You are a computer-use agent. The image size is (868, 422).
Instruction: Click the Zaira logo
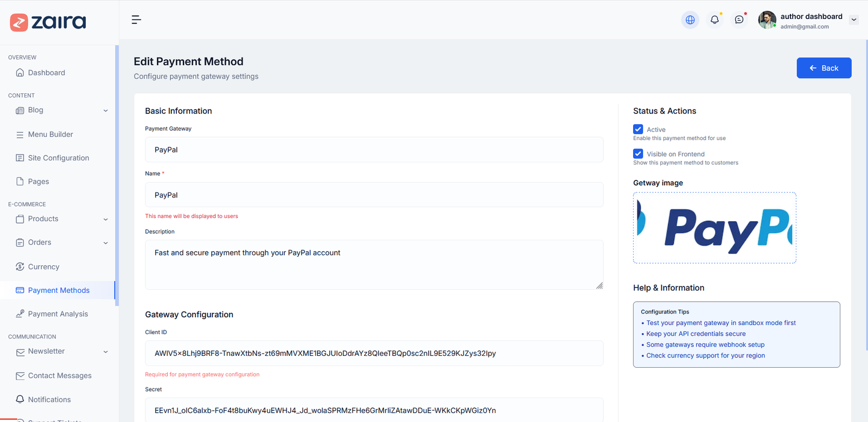pos(48,22)
